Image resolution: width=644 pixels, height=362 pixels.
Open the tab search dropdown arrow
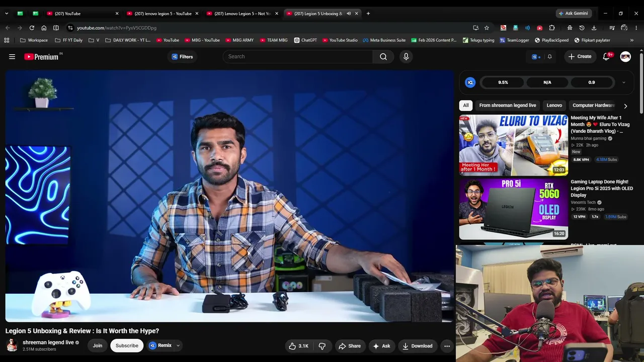pyautogui.click(x=7, y=14)
